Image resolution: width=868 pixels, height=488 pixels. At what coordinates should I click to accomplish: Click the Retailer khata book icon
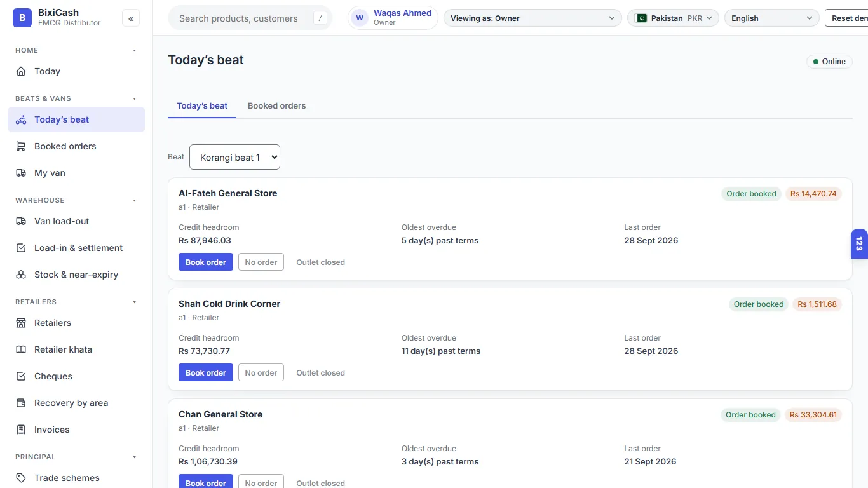coord(21,349)
